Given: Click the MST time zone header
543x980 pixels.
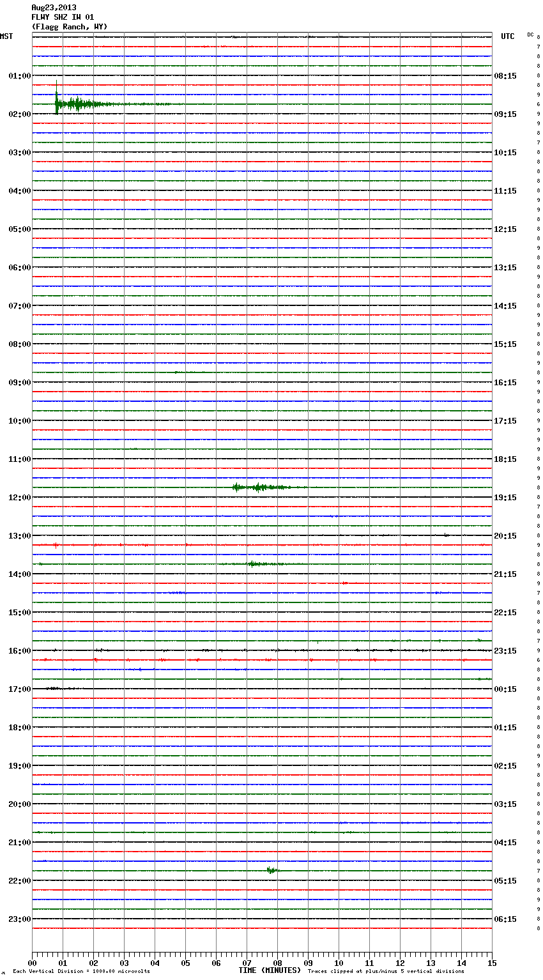Looking at the screenshot, I should [6, 36].
